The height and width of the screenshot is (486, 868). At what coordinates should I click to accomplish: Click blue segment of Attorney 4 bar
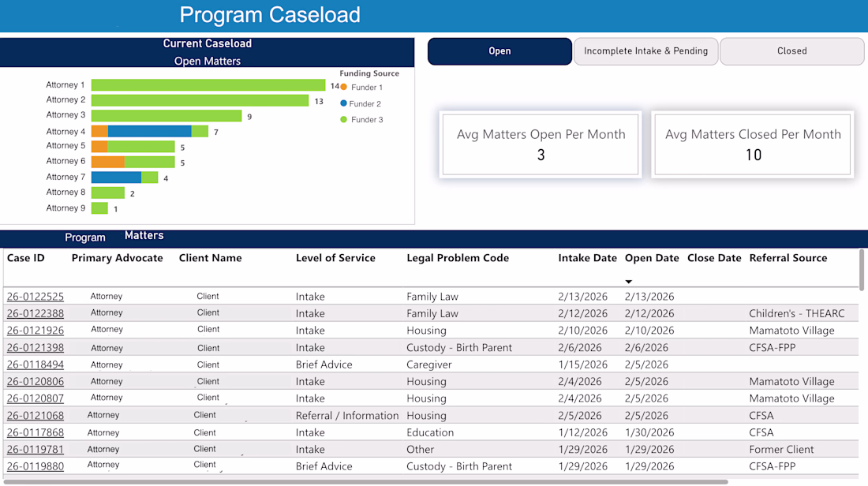click(x=149, y=131)
